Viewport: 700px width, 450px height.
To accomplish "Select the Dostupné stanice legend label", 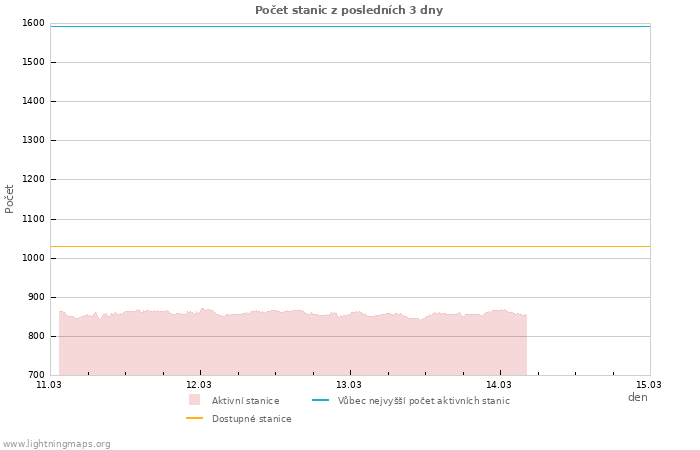I will pyautogui.click(x=251, y=419).
